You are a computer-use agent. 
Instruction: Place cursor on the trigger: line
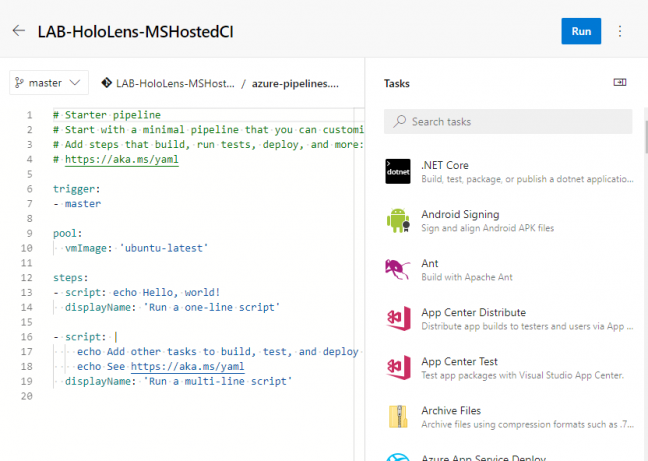(78, 188)
